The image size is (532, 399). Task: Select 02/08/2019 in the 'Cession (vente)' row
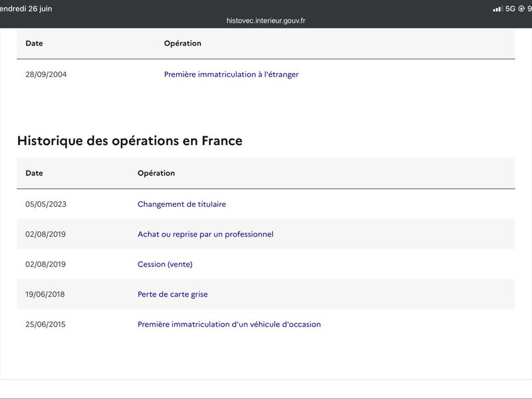pos(45,264)
